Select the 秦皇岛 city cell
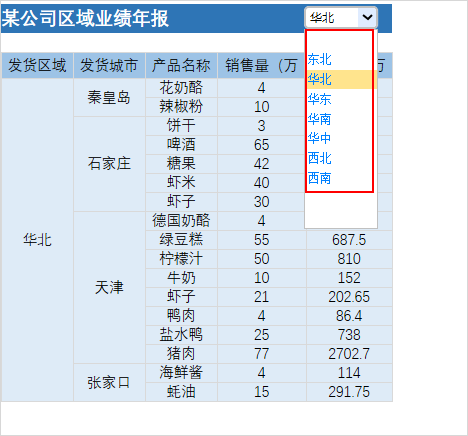 coord(109,97)
